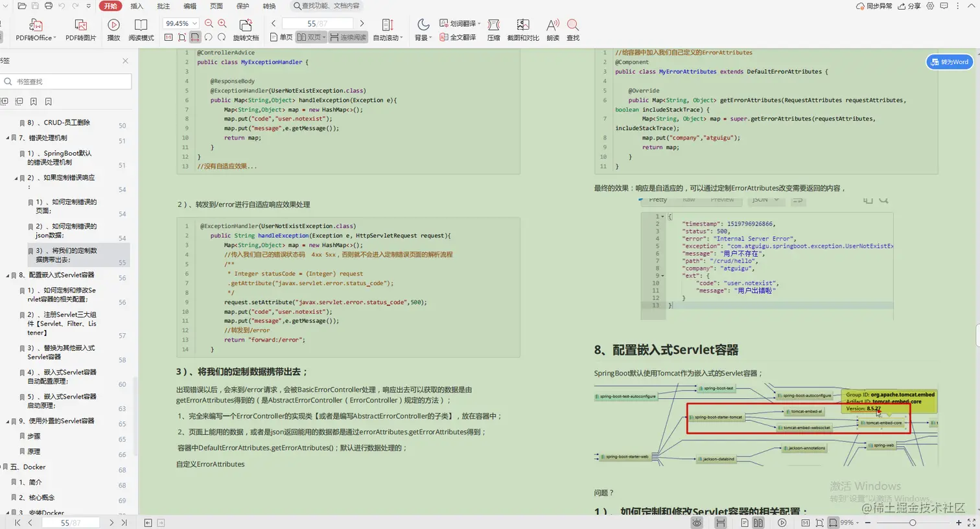Viewport: 980px width, 529px height.
Task: Go to the next page arrow in toolbar
Action: click(x=362, y=23)
